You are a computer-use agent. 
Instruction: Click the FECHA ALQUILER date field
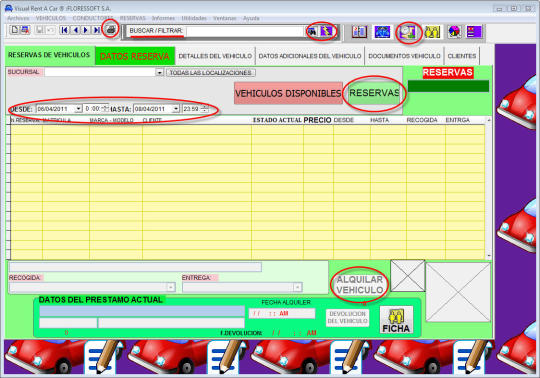pos(282,314)
